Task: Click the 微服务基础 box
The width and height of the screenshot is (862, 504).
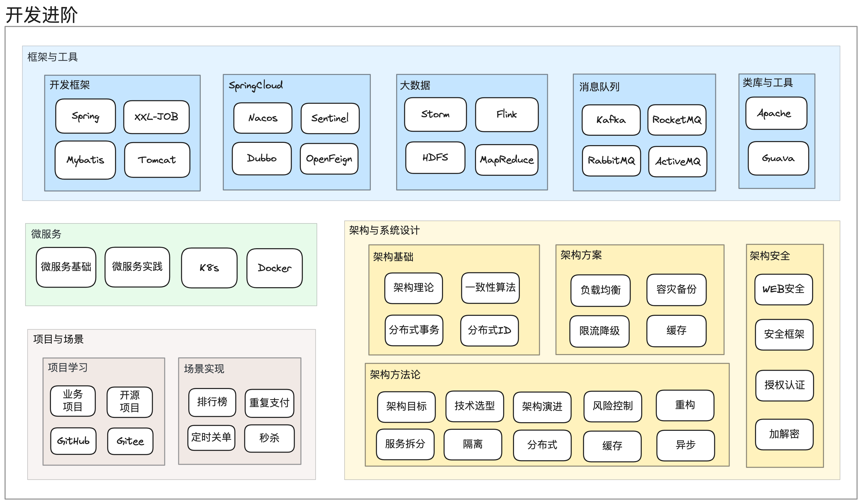Action: pos(66,267)
